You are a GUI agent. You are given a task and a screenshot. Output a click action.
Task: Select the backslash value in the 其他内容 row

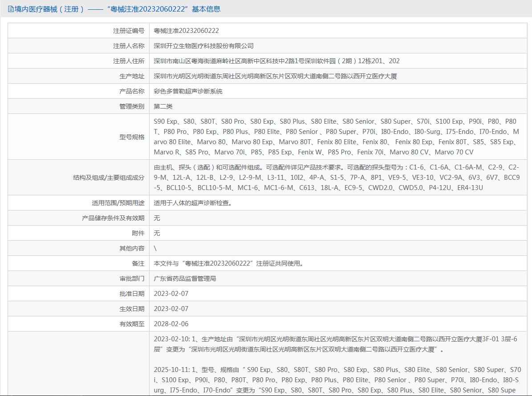[x=155, y=249]
